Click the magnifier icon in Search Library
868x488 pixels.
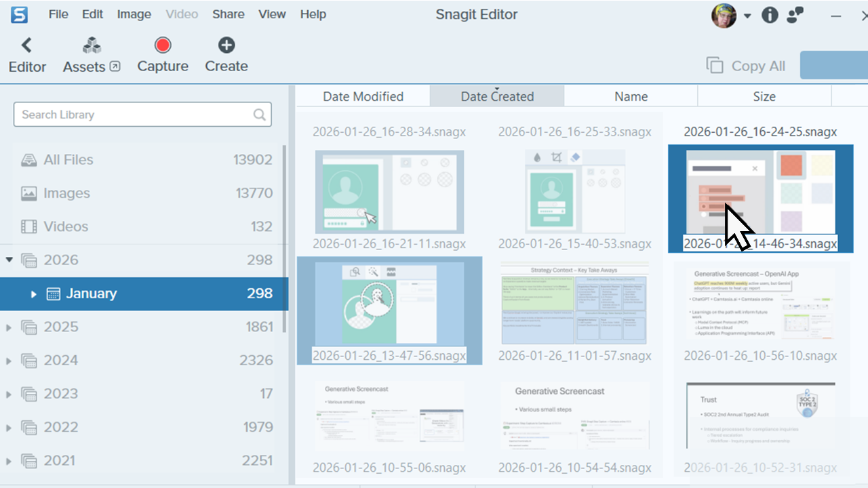point(260,115)
